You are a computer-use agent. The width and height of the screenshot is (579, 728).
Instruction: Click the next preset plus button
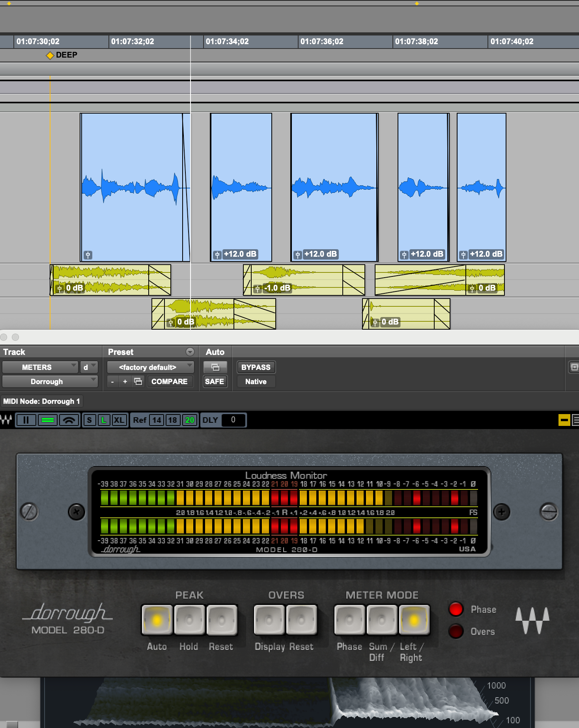[125, 381]
